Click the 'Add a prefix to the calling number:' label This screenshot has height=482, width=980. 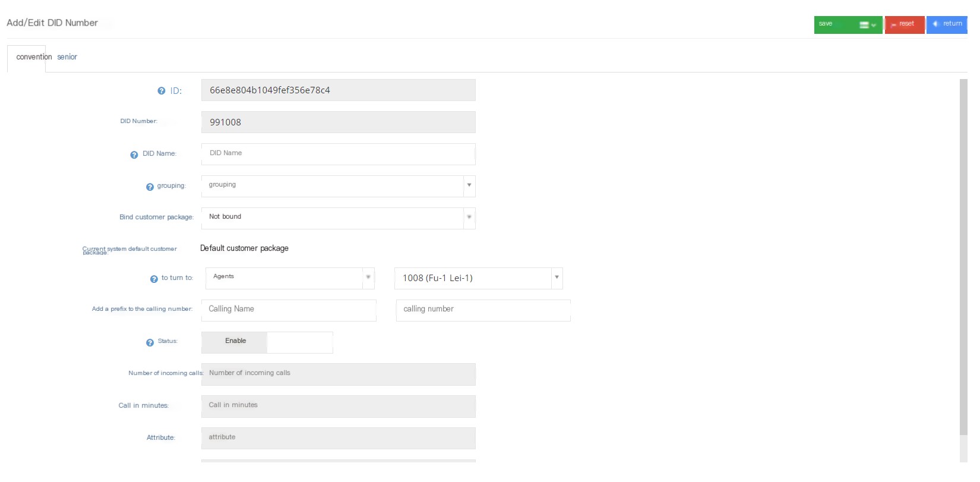pos(142,309)
